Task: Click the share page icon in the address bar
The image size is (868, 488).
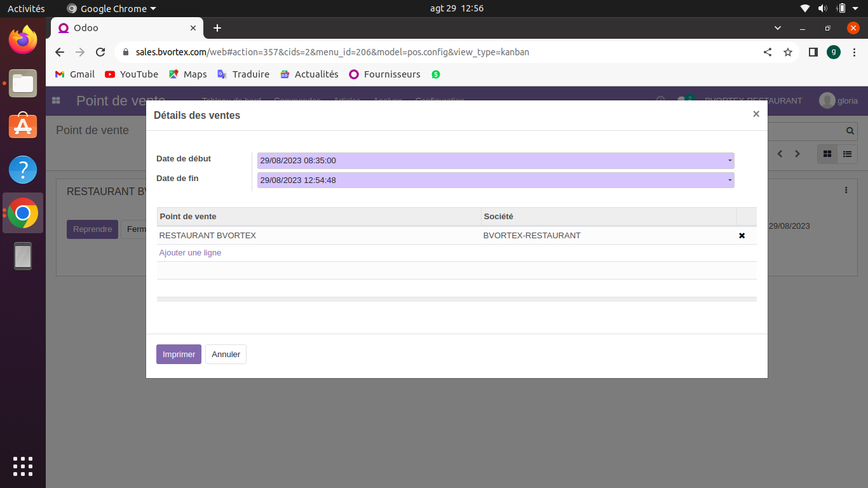Action: (x=768, y=52)
